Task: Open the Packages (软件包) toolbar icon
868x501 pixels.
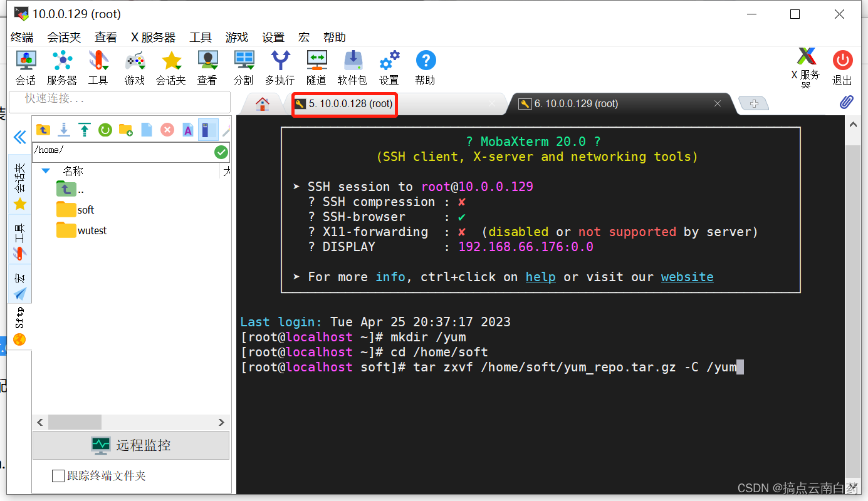Action: pyautogui.click(x=352, y=61)
